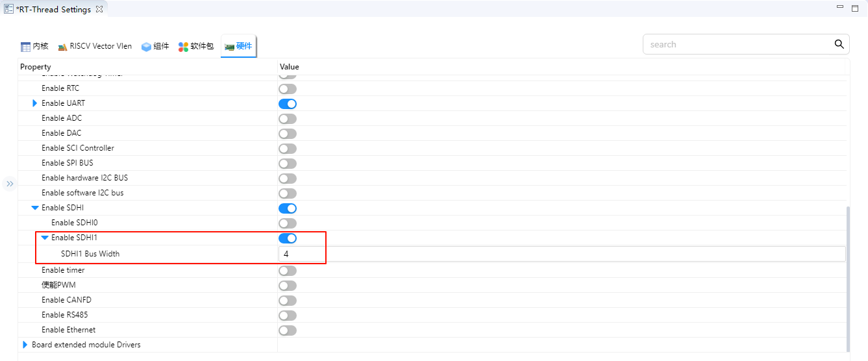This screenshot has height=361, width=868.
Task: Maximize the editor panel view
Action: coord(855,8)
